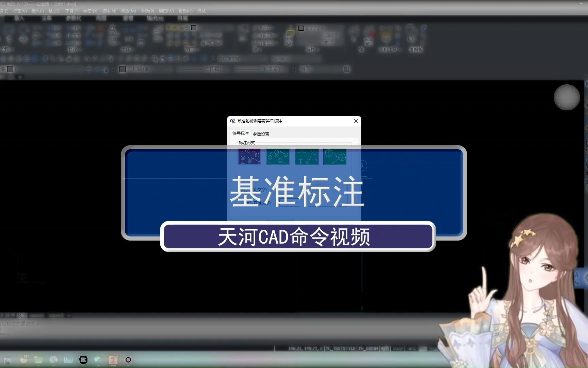
Task: Switch to the 参数设置 dialog tab
Action: [x=261, y=134]
